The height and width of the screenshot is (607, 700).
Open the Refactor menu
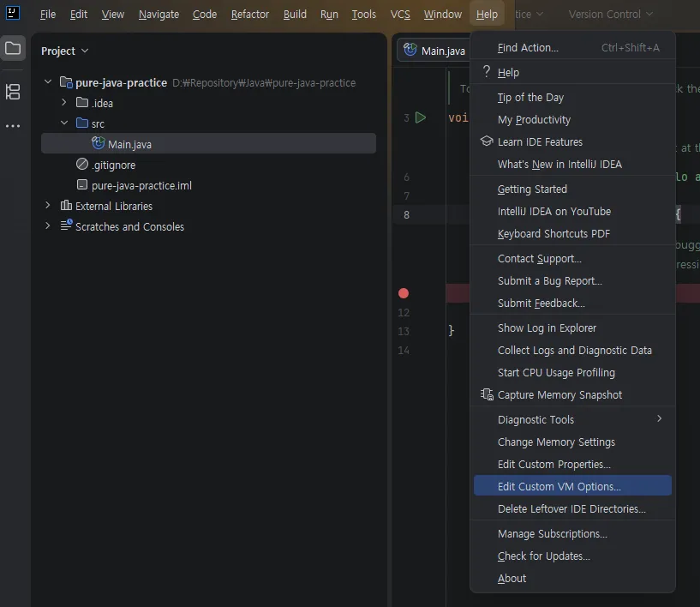pyautogui.click(x=250, y=15)
